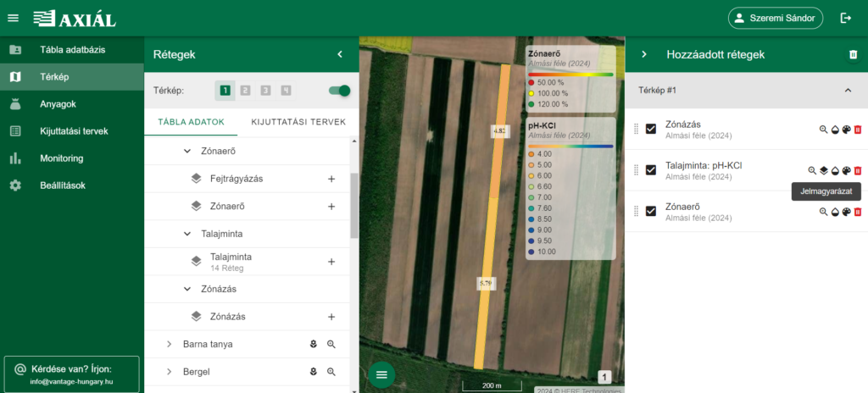
Task: Uncheck the Zónázás layer checkbox
Action: [651, 129]
